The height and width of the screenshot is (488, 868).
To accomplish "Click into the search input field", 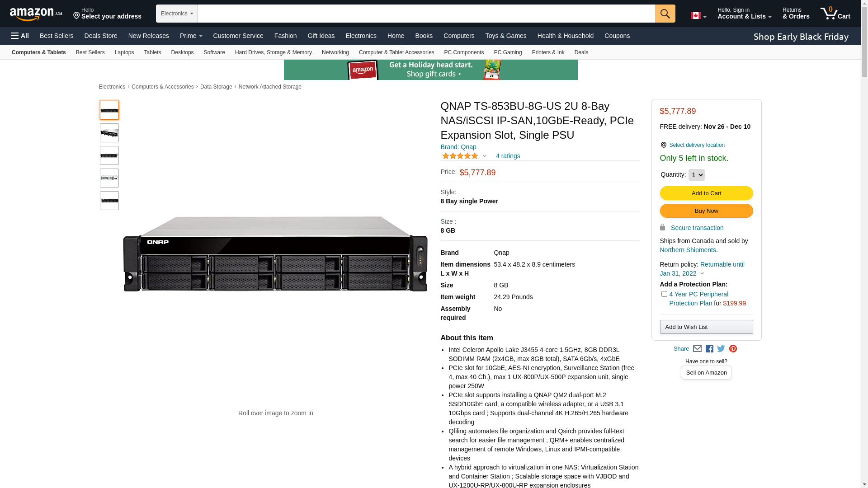I will [426, 14].
